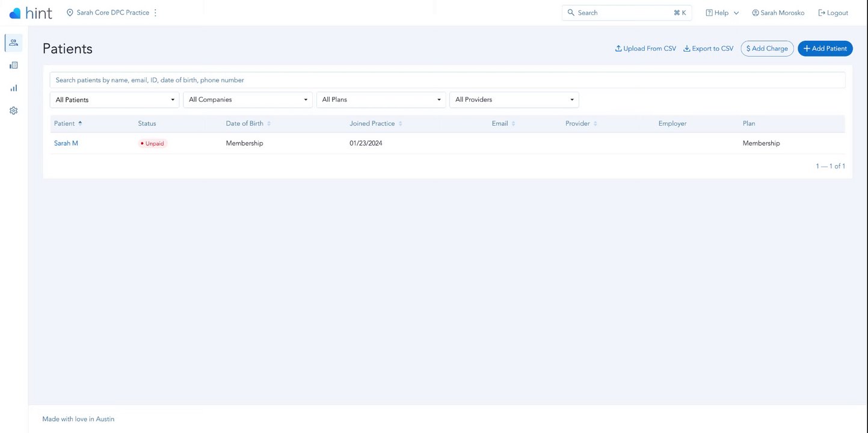The height and width of the screenshot is (433, 868).
Task: Click Made with love in Austin footer
Action: pyautogui.click(x=78, y=419)
